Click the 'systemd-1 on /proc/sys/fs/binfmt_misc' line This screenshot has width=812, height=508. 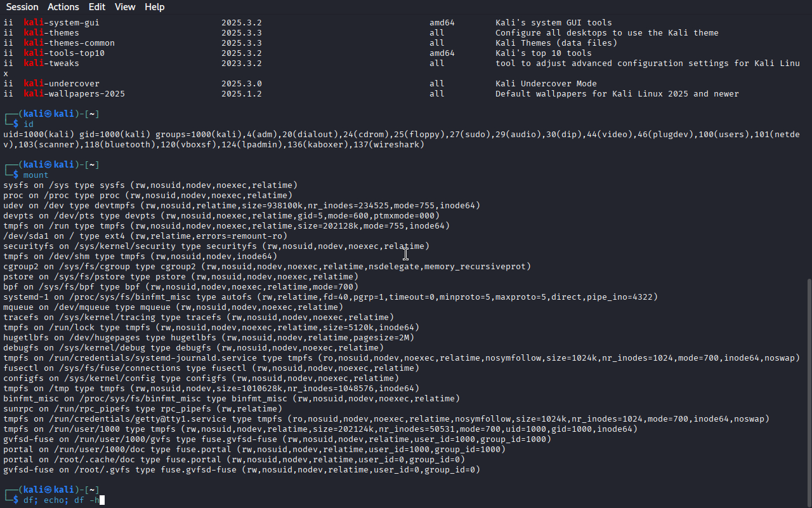point(331,297)
